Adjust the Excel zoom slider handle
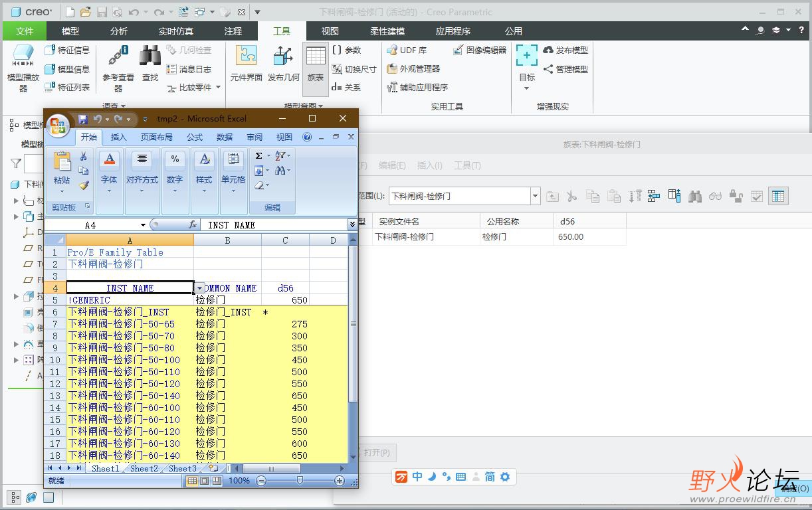The width and height of the screenshot is (812, 510). tap(300, 481)
